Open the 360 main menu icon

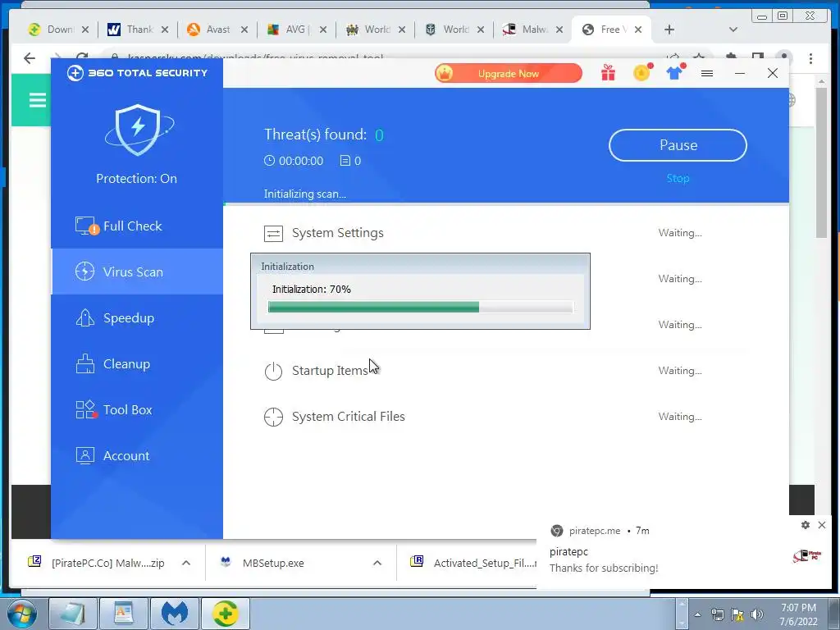pyautogui.click(x=707, y=73)
